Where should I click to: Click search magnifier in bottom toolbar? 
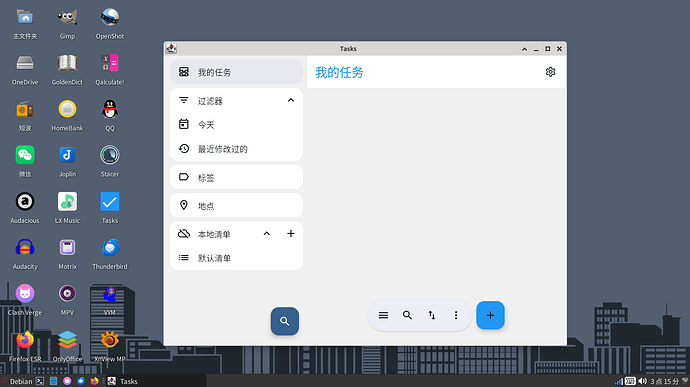[x=407, y=315]
